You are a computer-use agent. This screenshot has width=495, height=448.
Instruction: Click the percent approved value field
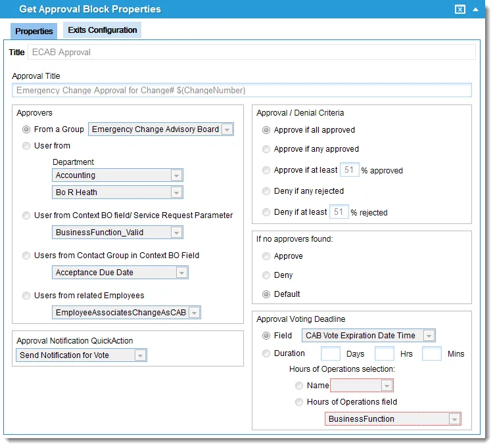pos(350,169)
